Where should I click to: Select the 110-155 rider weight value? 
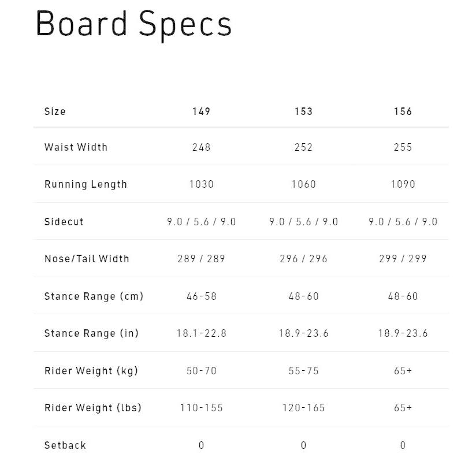[x=201, y=408]
